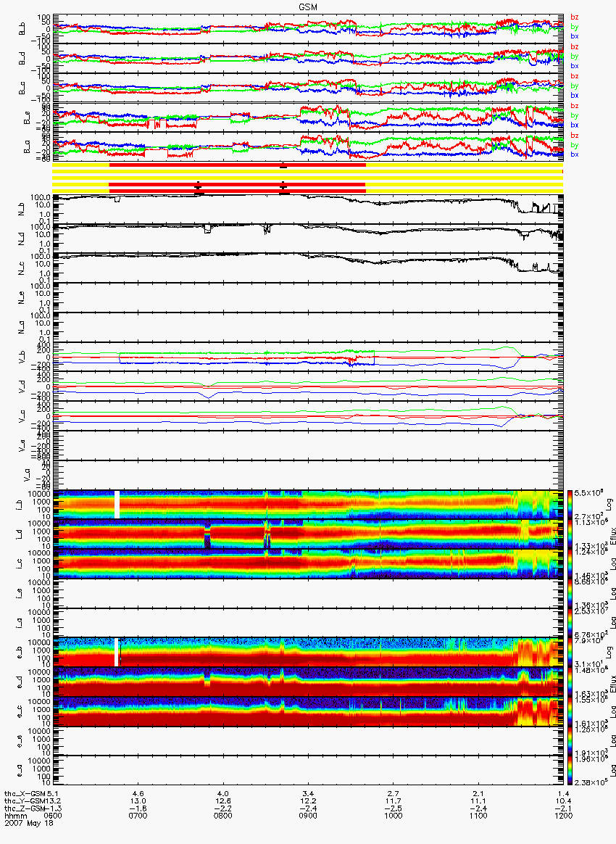Select the B_c panel axis label
The image size is (616, 844).
(x=22, y=87)
